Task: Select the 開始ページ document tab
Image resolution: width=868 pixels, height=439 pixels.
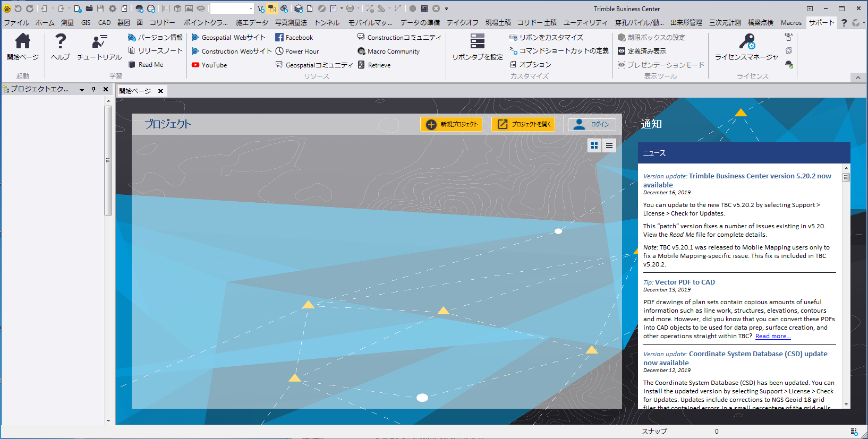Action: pos(135,91)
